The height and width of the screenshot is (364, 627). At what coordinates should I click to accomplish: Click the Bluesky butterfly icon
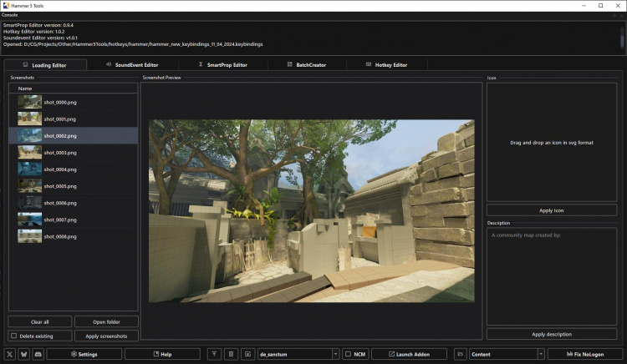coord(24,354)
